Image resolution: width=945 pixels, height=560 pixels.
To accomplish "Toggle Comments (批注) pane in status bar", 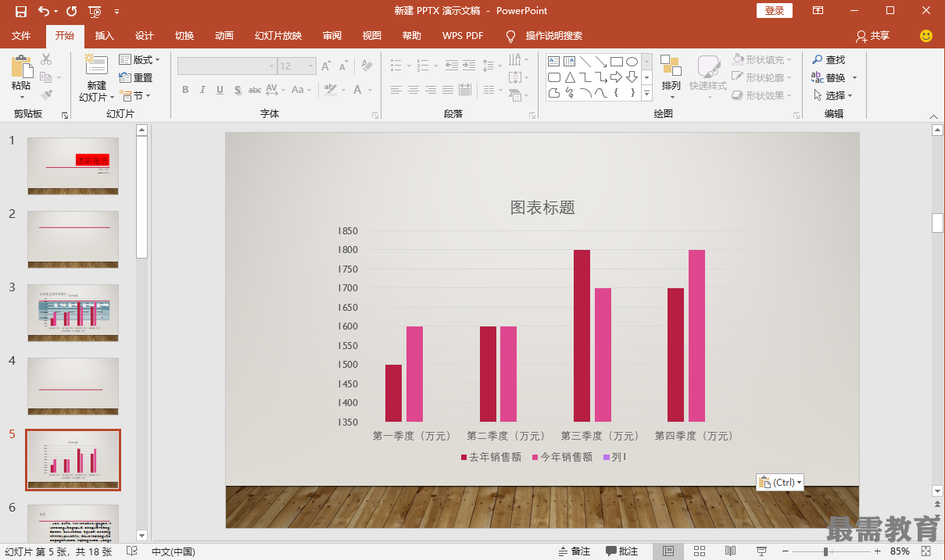I will click(622, 551).
